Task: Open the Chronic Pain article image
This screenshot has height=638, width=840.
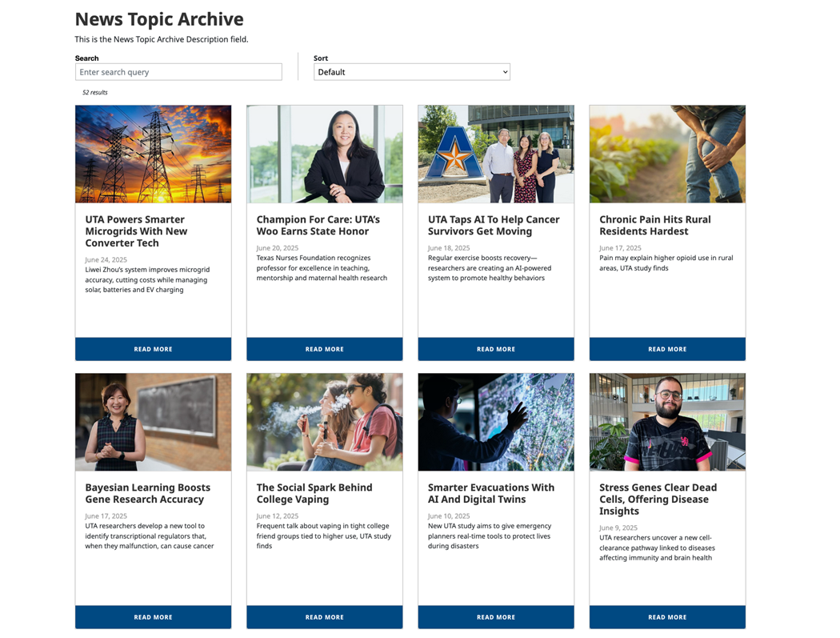Action: [x=667, y=154]
